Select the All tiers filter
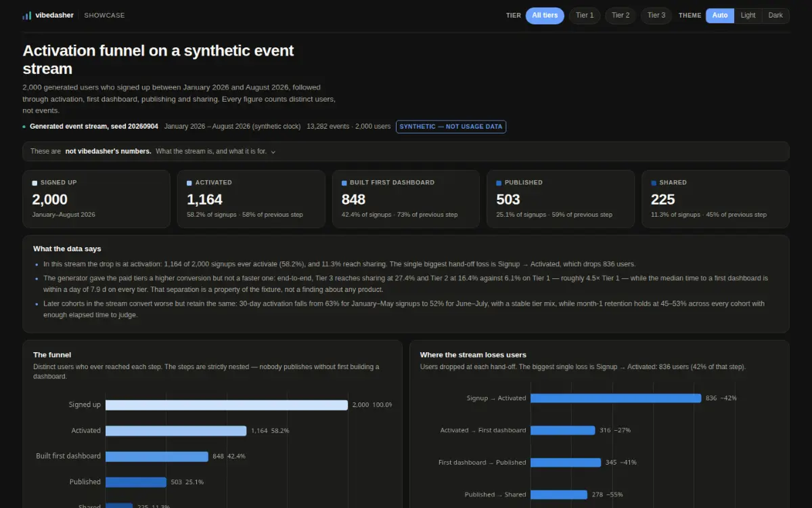812x508 pixels. (545, 16)
